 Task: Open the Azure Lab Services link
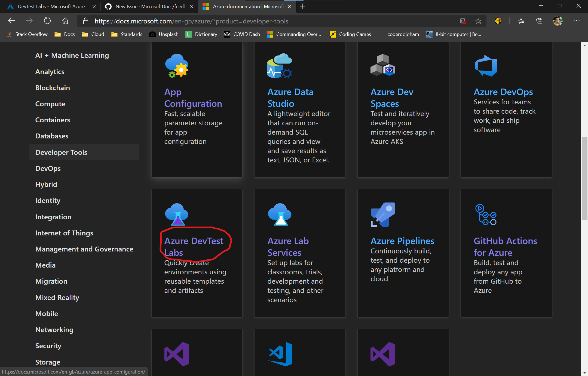288,247
